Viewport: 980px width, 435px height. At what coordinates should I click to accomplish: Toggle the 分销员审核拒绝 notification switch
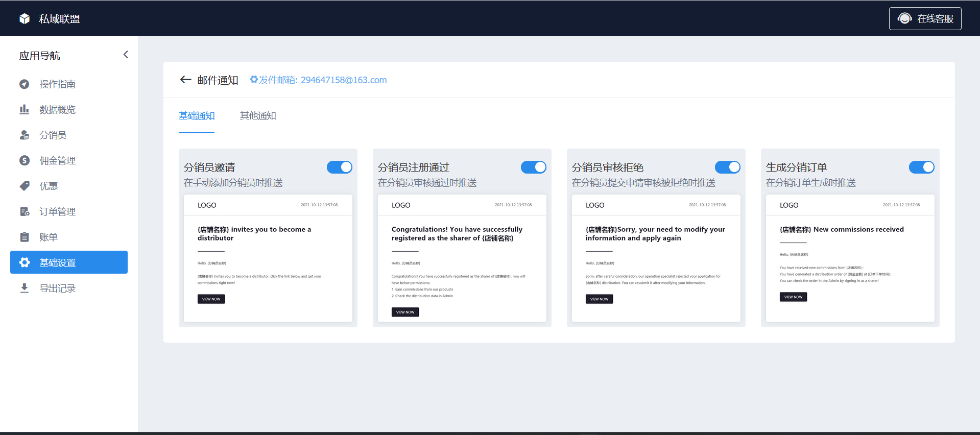[x=728, y=167]
